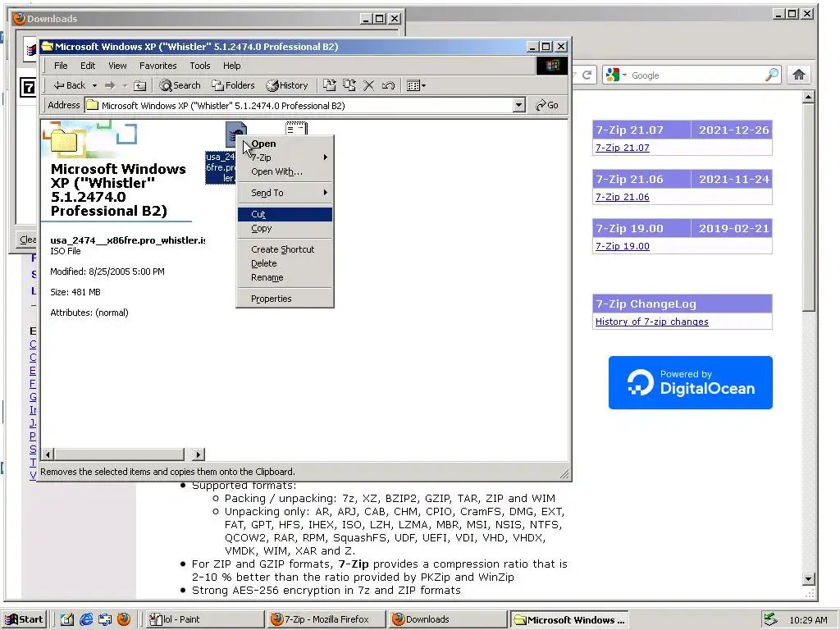Click the Go button beside Address
The image size is (840, 630).
pyautogui.click(x=547, y=105)
